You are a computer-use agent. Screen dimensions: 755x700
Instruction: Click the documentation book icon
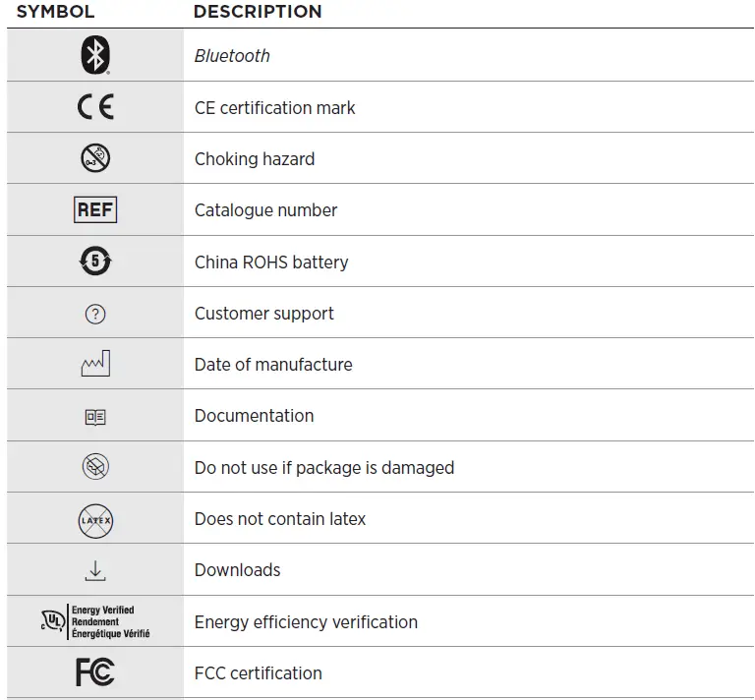pos(95,417)
